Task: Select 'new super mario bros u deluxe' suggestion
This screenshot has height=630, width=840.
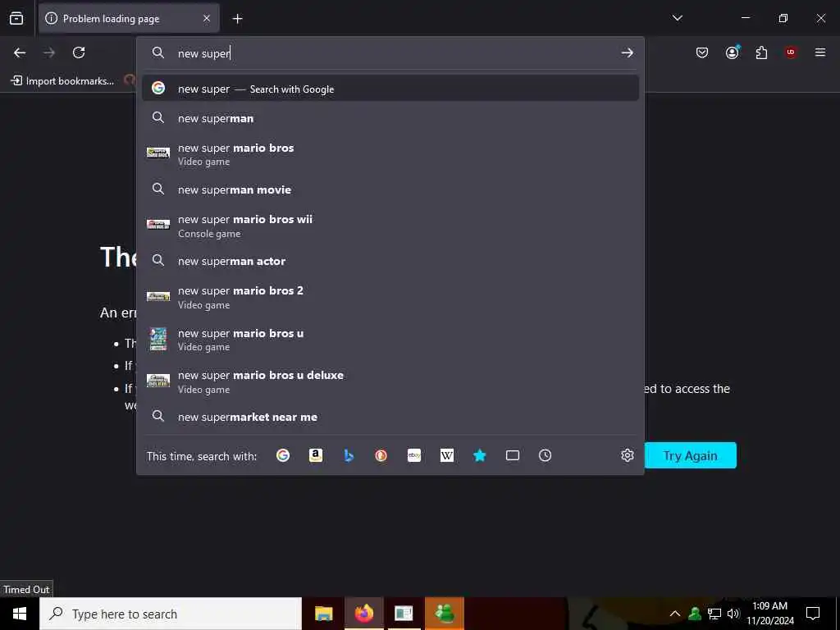Action: (390, 382)
